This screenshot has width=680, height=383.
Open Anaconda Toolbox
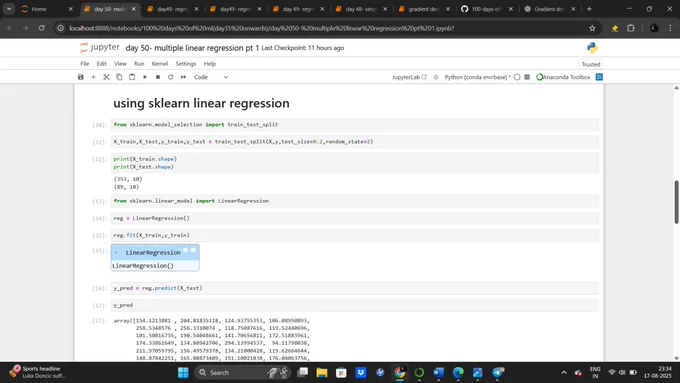563,77
